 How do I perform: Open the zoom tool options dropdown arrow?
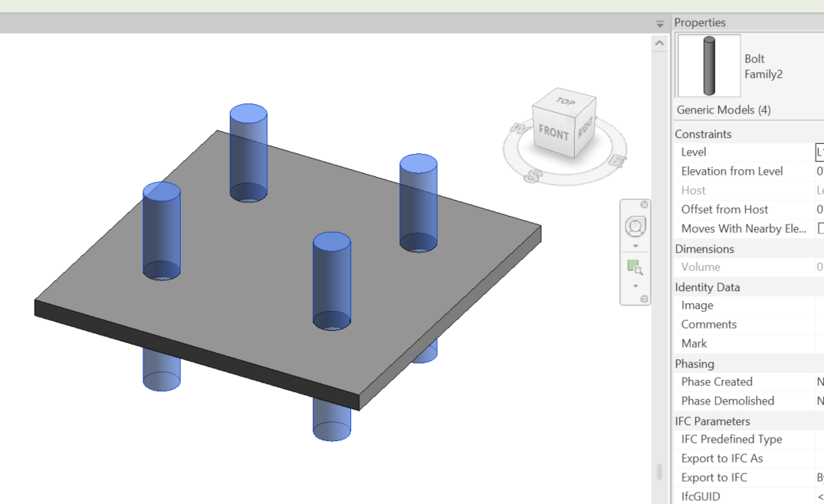pyautogui.click(x=635, y=286)
